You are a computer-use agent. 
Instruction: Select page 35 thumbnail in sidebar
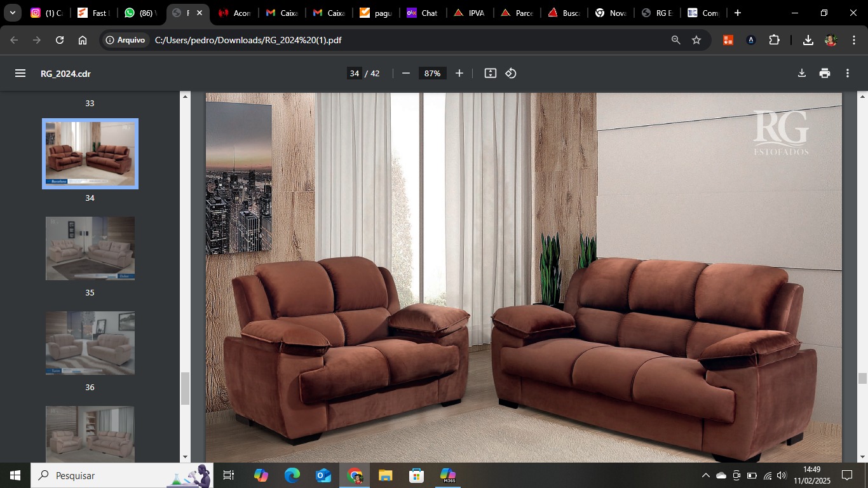coord(90,248)
